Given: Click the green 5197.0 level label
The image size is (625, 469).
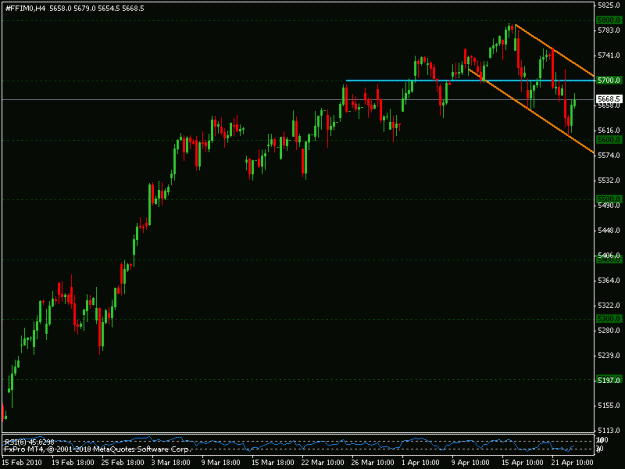Looking at the screenshot, I should click(x=609, y=380).
